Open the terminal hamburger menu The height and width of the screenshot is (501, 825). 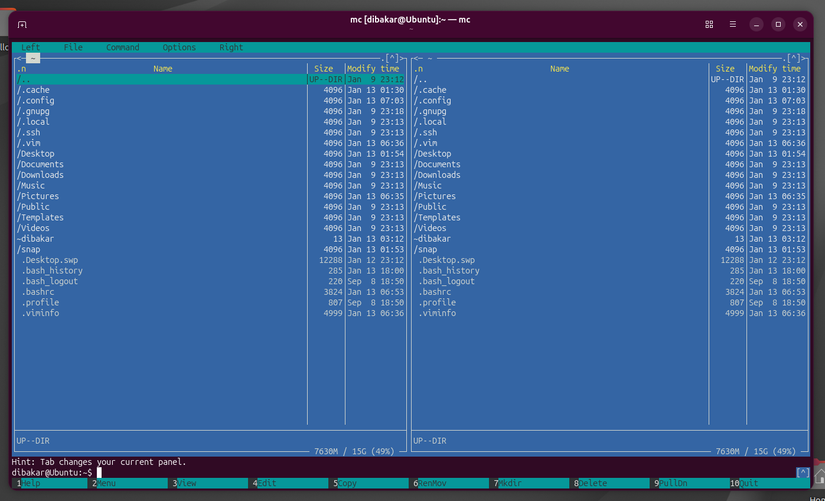tap(732, 24)
